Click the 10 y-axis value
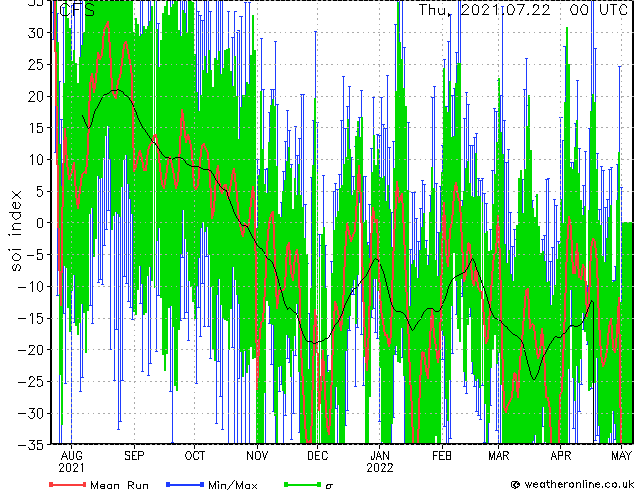The height and width of the screenshot is (490, 634). (x=36, y=160)
